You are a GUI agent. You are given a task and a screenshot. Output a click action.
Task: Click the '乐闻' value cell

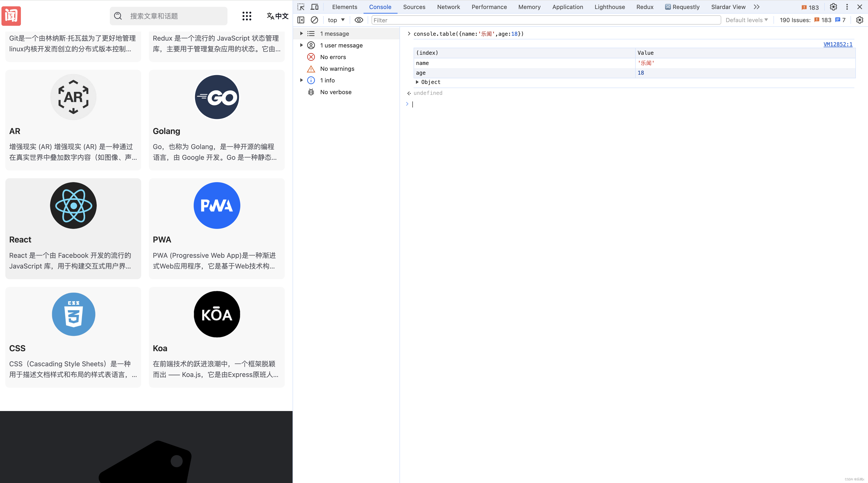point(745,63)
